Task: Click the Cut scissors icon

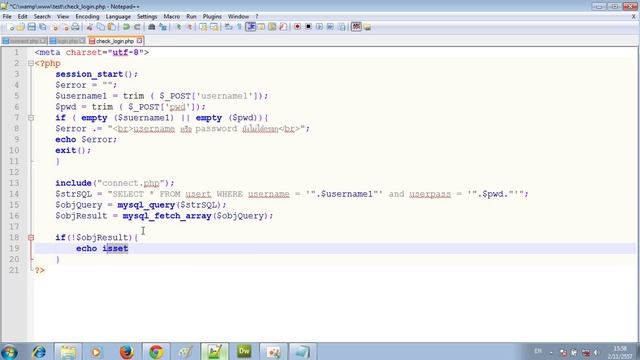Action: 89,27
